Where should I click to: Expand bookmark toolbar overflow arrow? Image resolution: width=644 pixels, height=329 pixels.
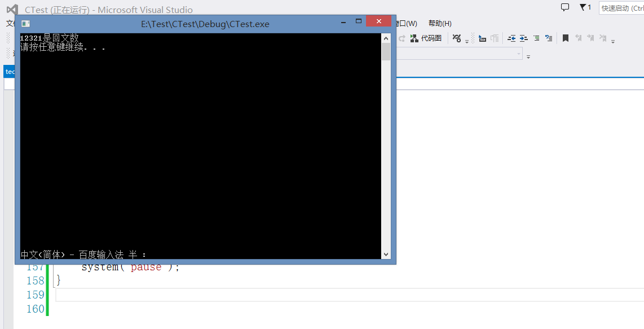coord(613,42)
